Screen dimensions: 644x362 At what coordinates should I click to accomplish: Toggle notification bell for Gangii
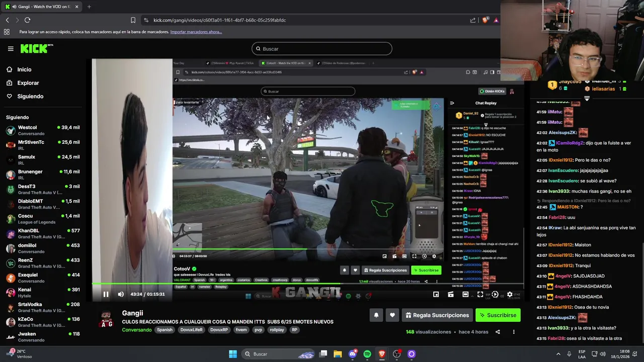click(376, 315)
